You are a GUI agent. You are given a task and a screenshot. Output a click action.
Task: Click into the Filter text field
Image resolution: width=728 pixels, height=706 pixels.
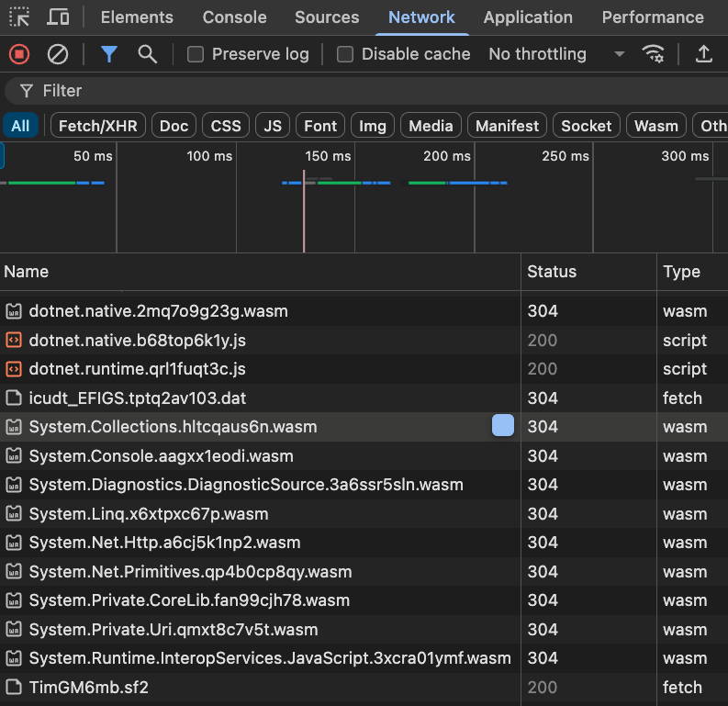tap(275, 91)
